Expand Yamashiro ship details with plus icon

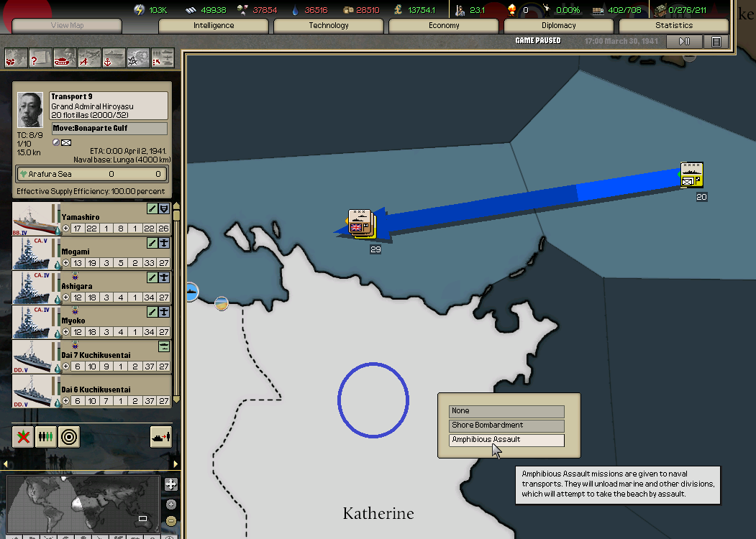(66, 229)
